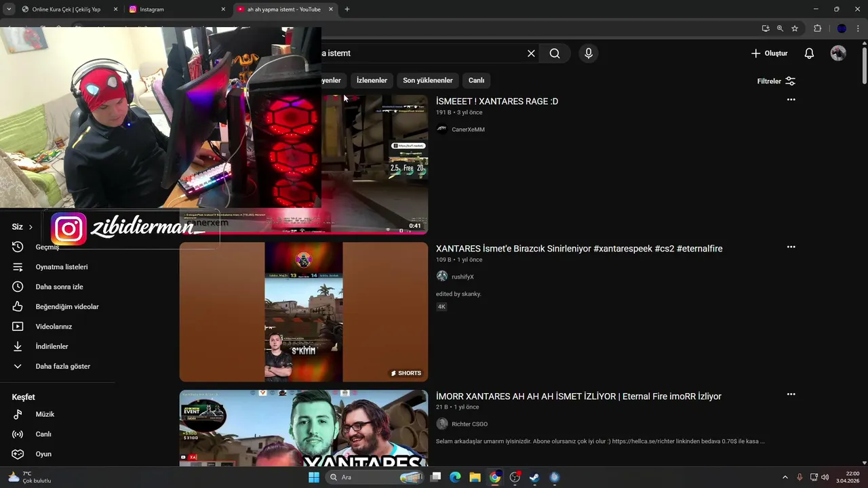Open Chrome tab search dropdown arrow

[x=9, y=9]
